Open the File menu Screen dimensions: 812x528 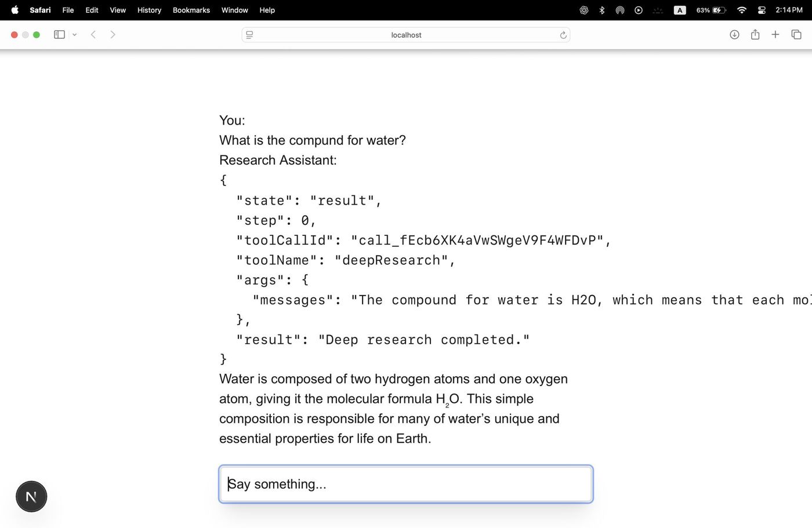(68, 10)
